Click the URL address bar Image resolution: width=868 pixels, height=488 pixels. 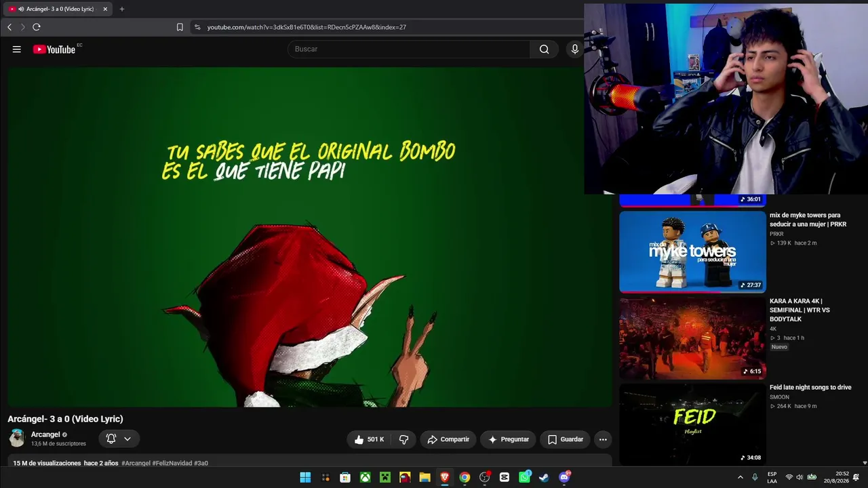(387, 27)
